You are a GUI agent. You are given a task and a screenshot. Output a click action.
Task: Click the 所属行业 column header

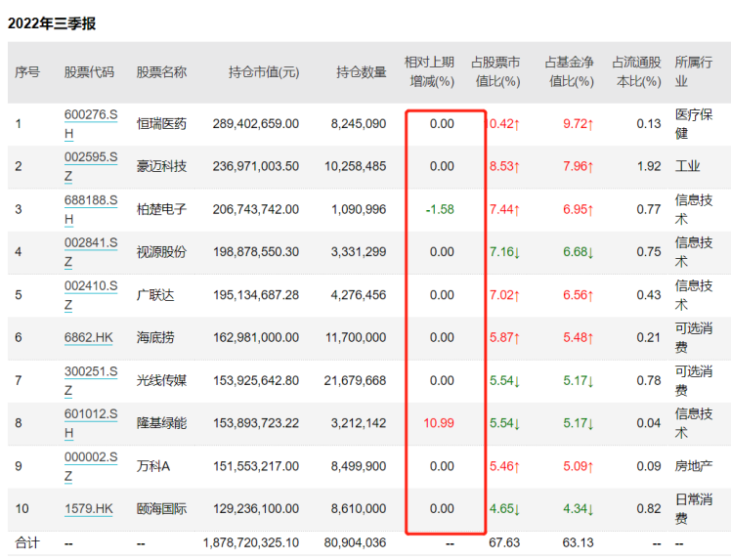[694, 71]
